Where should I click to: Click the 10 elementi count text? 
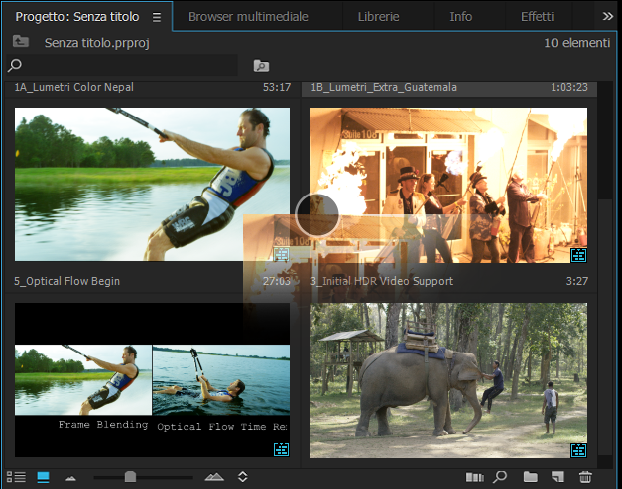pos(577,43)
